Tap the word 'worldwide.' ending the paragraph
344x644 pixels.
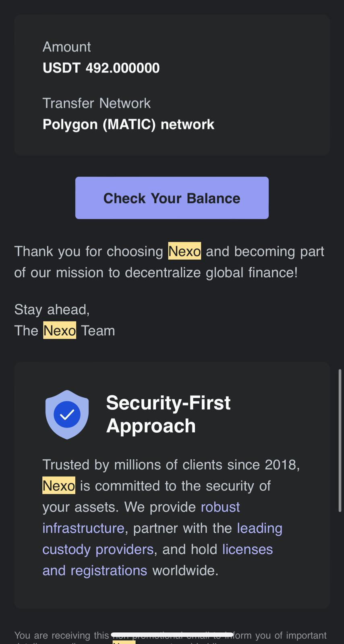point(185,571)
